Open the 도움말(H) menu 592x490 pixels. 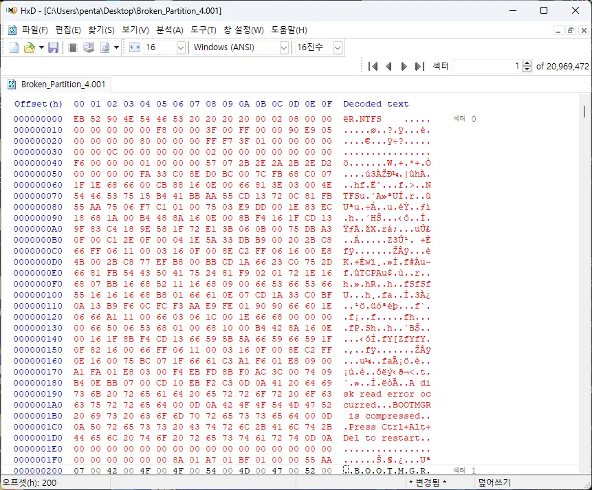coord(289,30)
